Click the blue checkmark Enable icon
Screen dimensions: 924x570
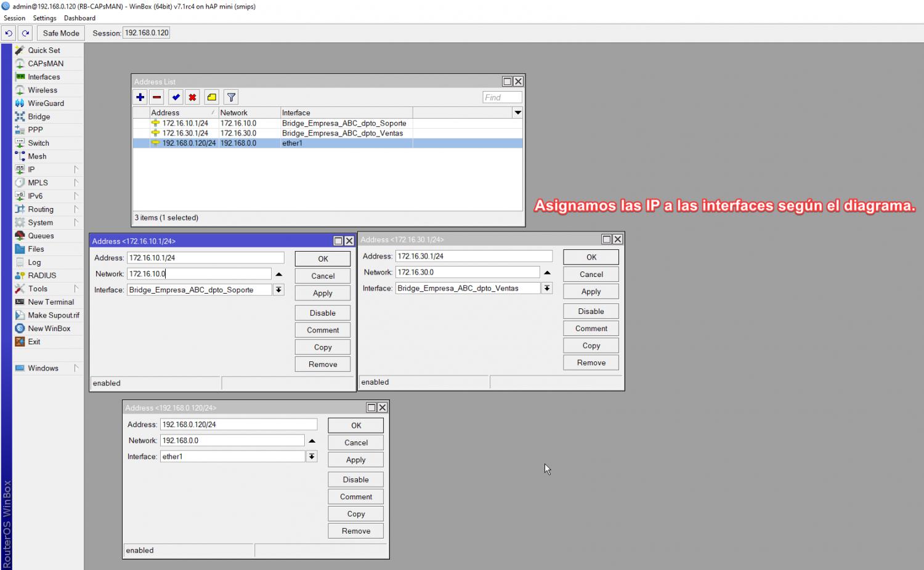[176, 97]
